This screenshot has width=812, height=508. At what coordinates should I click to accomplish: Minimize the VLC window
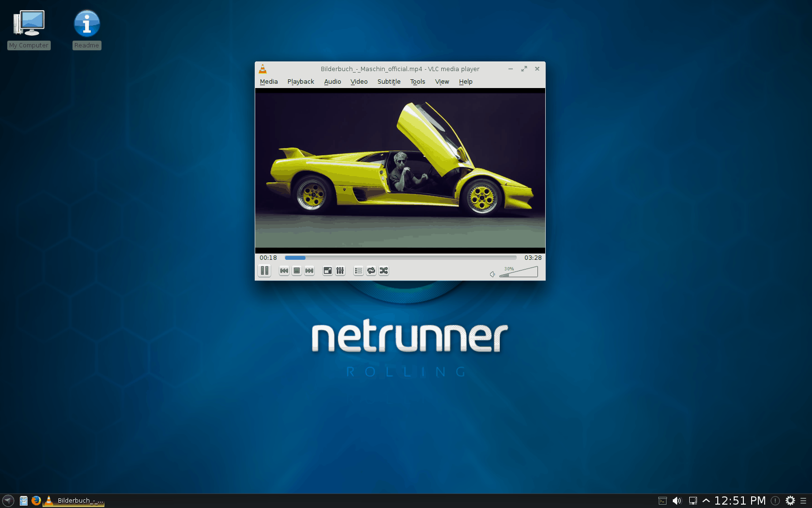(x=510, y=69)
